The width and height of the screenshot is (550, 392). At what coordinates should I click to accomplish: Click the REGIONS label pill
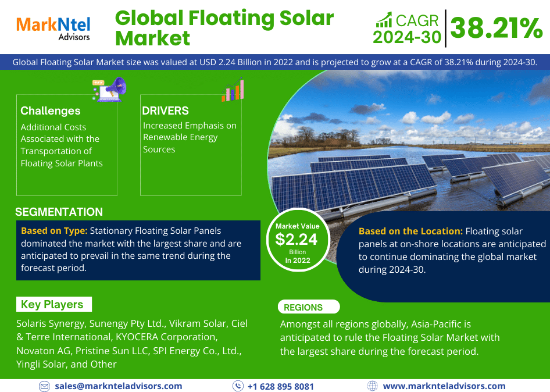(x=309, y=307)
